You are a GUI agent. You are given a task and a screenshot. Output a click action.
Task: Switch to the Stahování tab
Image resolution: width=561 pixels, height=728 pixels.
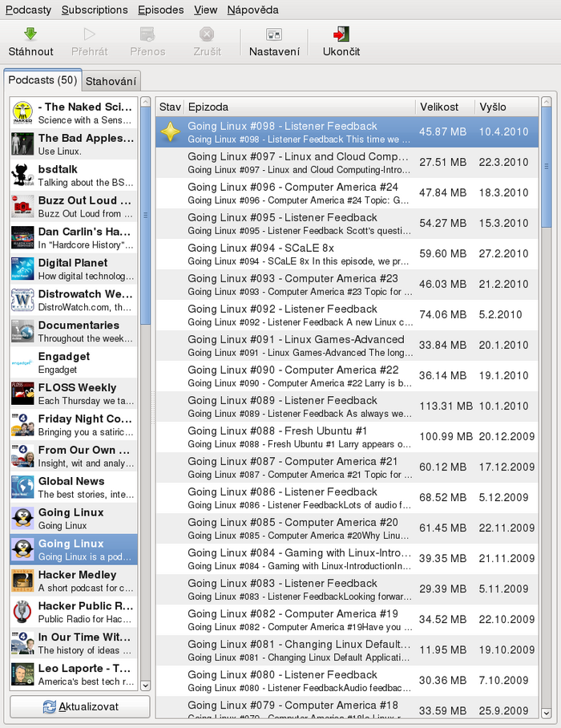click(111, 81)
